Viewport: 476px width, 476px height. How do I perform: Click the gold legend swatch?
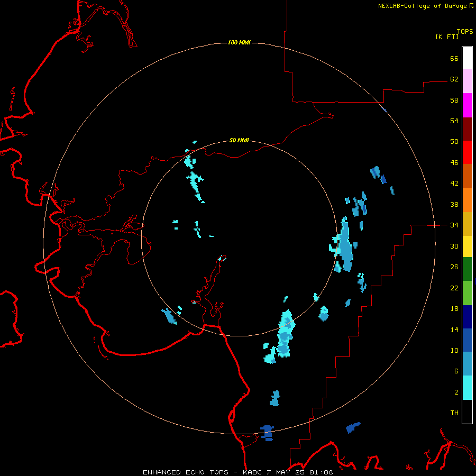point(467,224)
